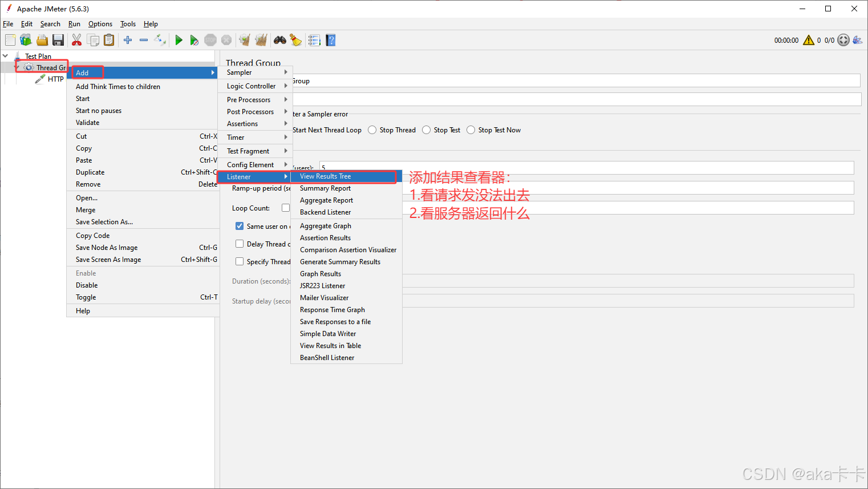Clear results with single broom icon
868x489 pixels.
click(x=245, y=40)
